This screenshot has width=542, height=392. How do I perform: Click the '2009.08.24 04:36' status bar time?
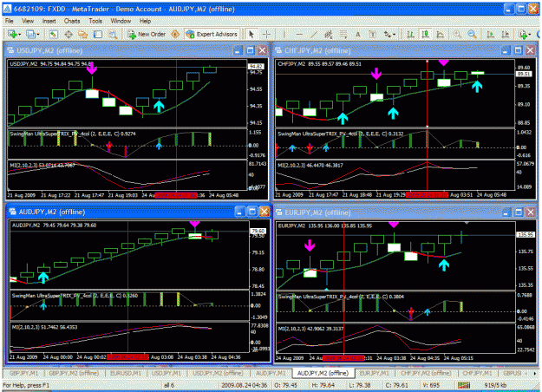pyautogui.click(x=244, y=385)
